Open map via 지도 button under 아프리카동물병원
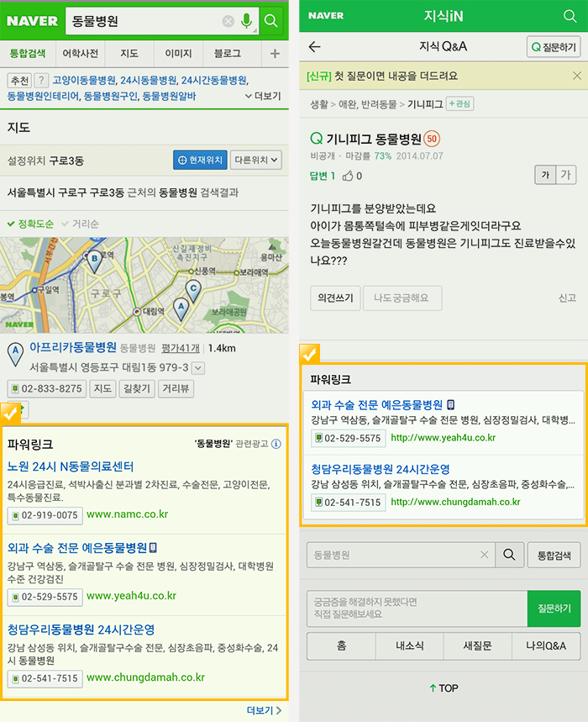This screenshot has width=588, height=722. pos(102,388)
